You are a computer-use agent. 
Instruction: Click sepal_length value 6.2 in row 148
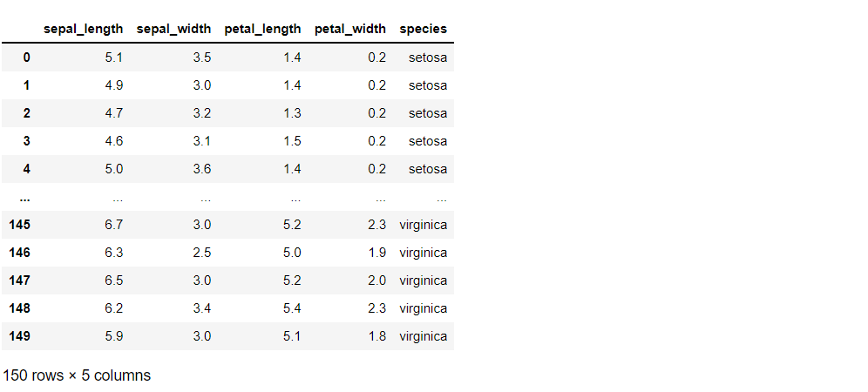[x=113, y=308]
